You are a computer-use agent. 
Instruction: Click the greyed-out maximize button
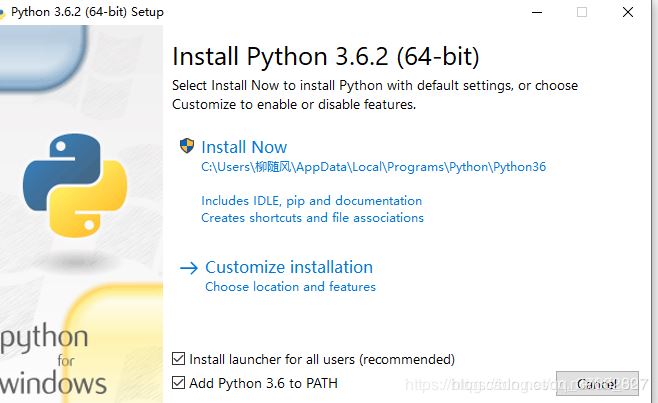point(582,12)
